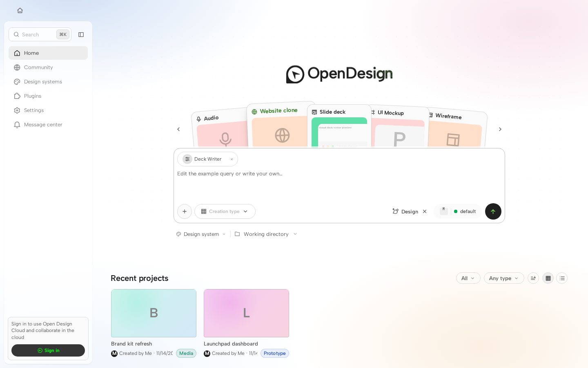This screenshot has height=368, width=588.
Task: Open the Any type filter dropdown
Action: coord(504,278)
